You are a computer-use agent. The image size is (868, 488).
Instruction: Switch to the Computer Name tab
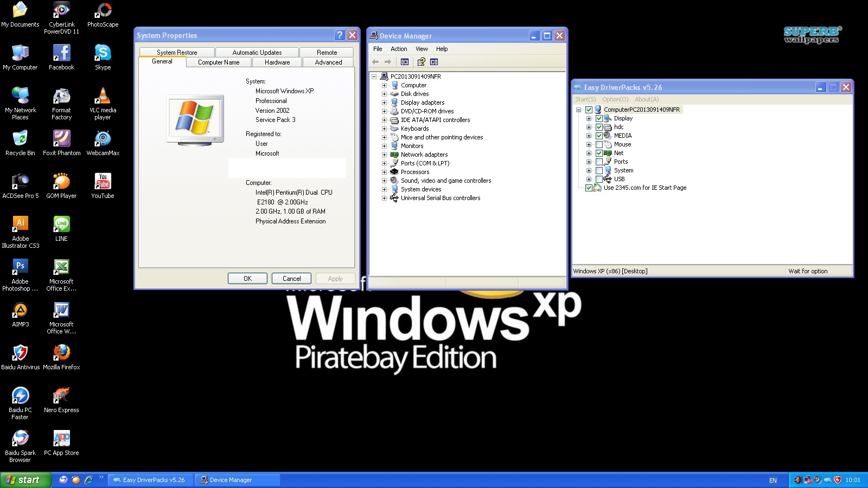pos(219,62)
